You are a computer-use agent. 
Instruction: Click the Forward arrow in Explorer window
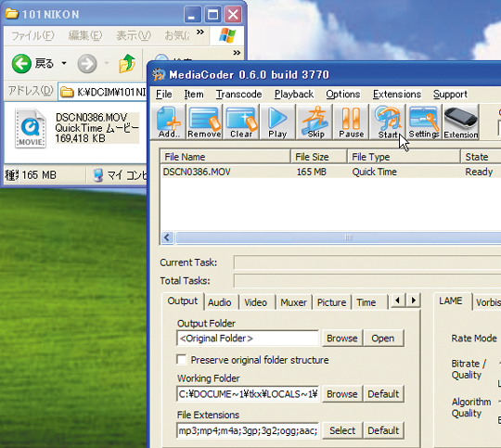click(x=87, y=64)
